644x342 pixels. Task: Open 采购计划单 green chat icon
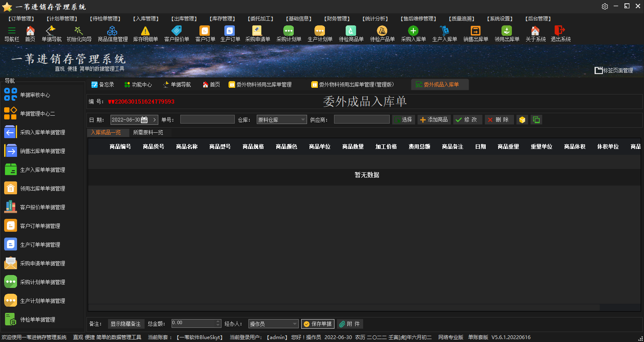(288, 30)
